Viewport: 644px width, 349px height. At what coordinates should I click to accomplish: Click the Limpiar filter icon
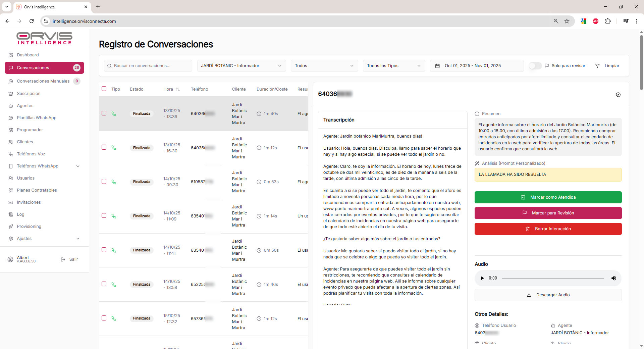click(597, 66)
